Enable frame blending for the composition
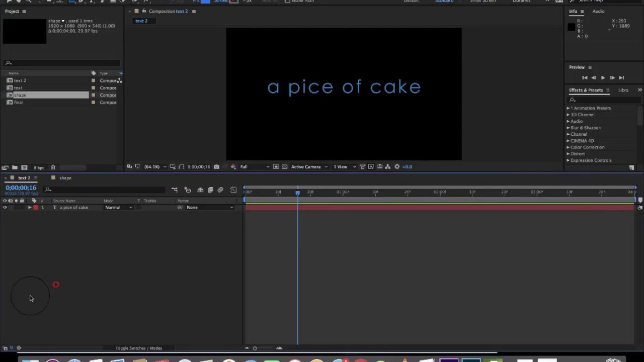This screenshot has height=362, width=644. point(210,190)
